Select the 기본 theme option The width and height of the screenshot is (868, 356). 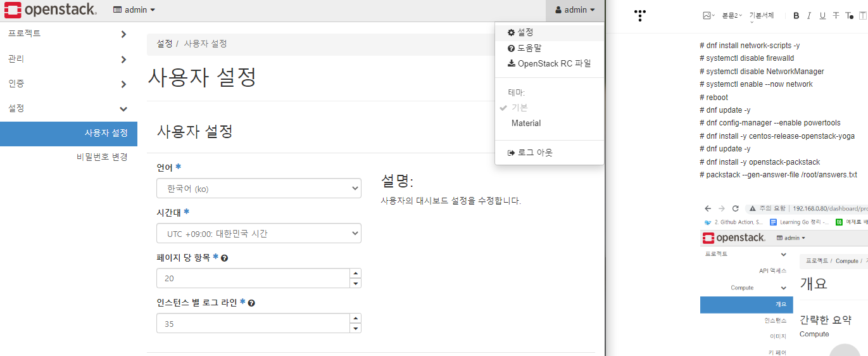549,108
